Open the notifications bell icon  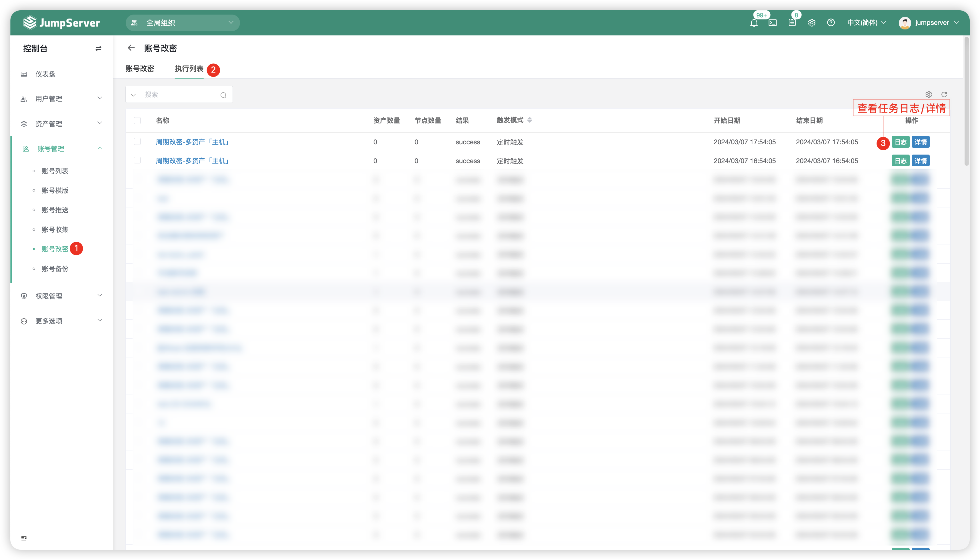click(753, 23)
